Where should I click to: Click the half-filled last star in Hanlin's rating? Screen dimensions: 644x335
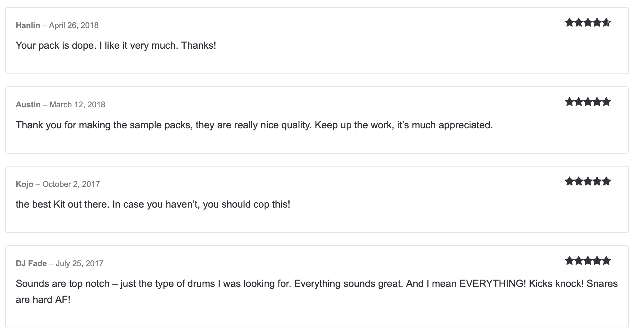[x=606, y=23]
